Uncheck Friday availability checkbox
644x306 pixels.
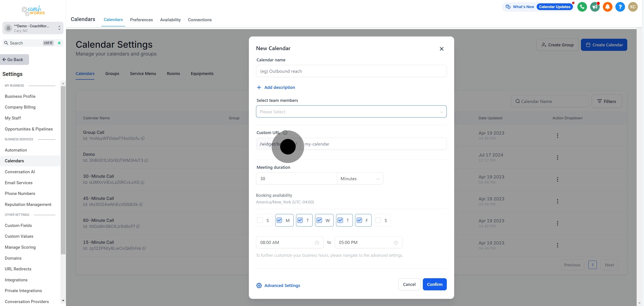tap(359, 220)
